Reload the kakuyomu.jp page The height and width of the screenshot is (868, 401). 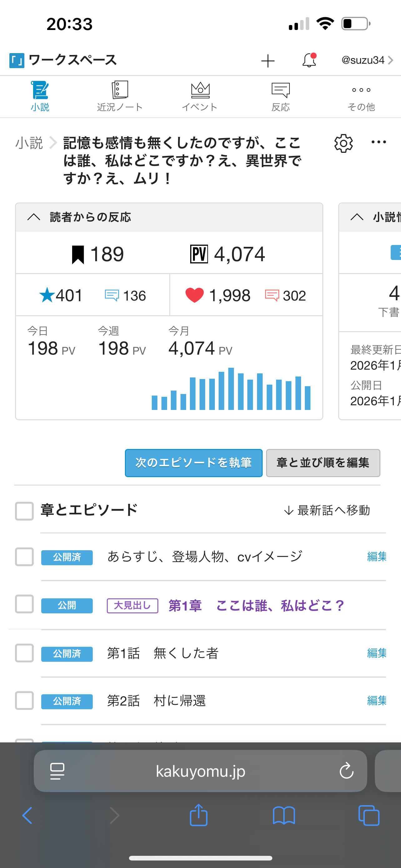tap(346, 771)
